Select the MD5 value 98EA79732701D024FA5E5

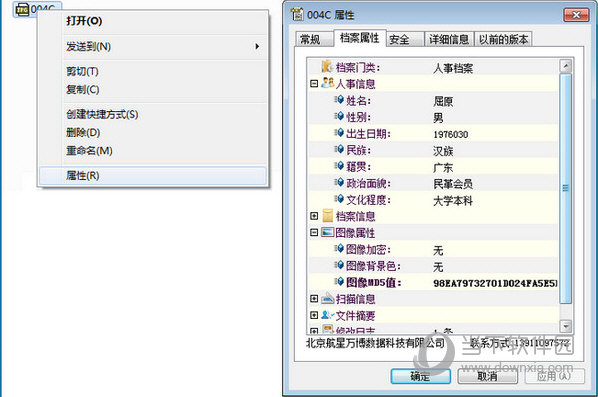pyautogui.click(x=495, y=283)
